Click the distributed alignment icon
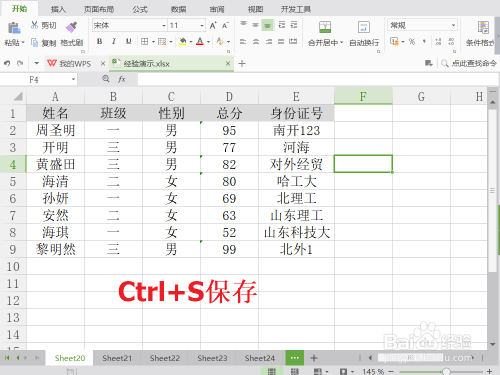 click(293, 42)
